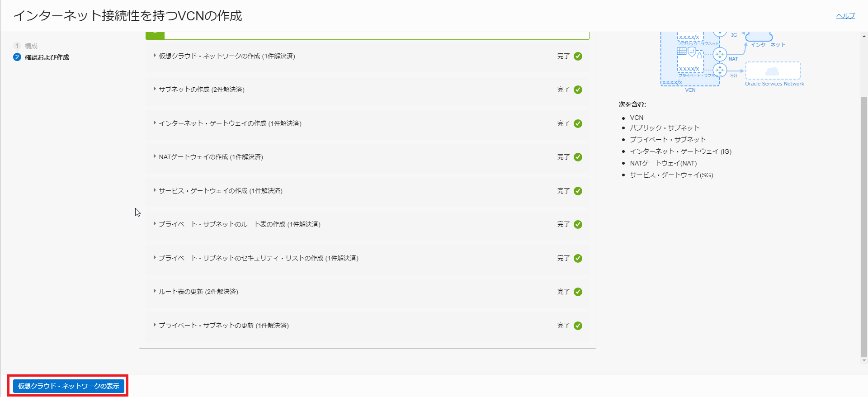Click the NAT gateway icon in diagram
868x397 pixels.
click(720, 54)
